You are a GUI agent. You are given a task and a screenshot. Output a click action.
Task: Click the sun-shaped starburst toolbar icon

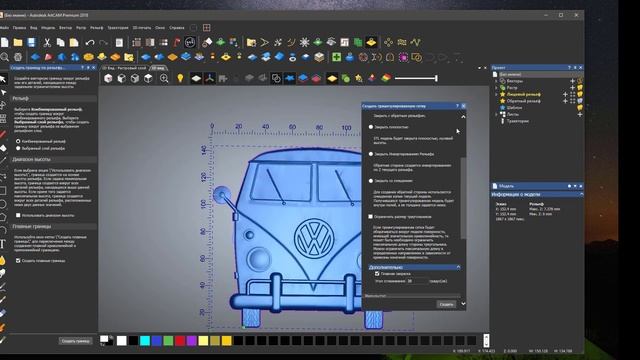point(304,42)
